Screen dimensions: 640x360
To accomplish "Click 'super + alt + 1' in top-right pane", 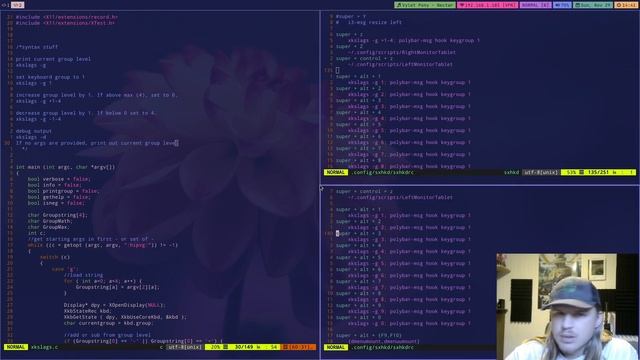I will [358, 76].
